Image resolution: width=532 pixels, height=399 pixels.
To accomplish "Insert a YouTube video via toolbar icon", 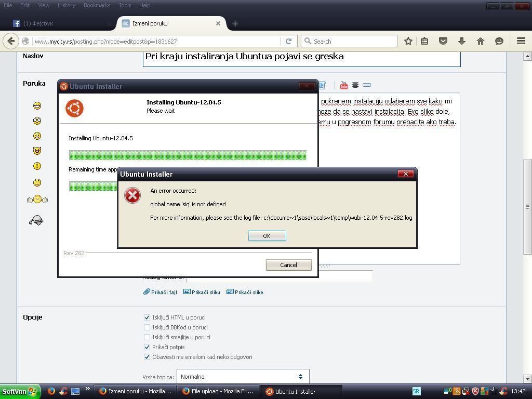I will click(x=344, y=85).
